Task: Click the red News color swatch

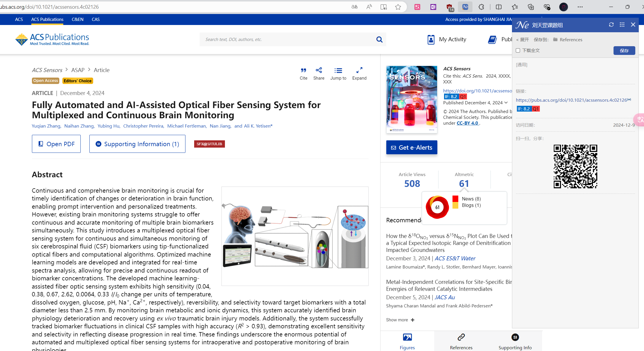Action: (455, 199)
